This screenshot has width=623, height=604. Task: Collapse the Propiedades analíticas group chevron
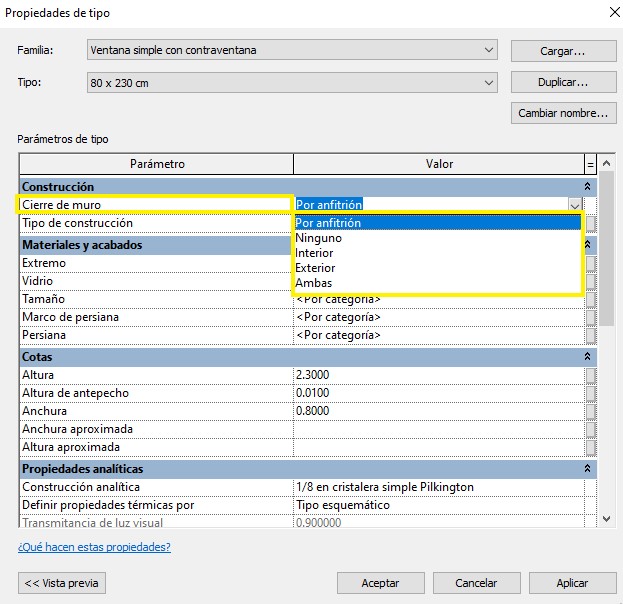pyautogui.click(x=587, y=469)
